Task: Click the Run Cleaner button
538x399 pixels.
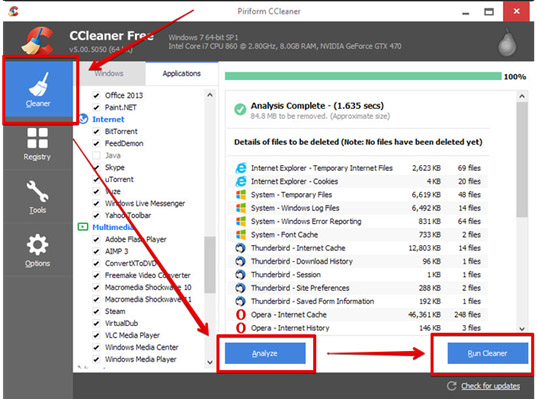Action: click(487, 353)
